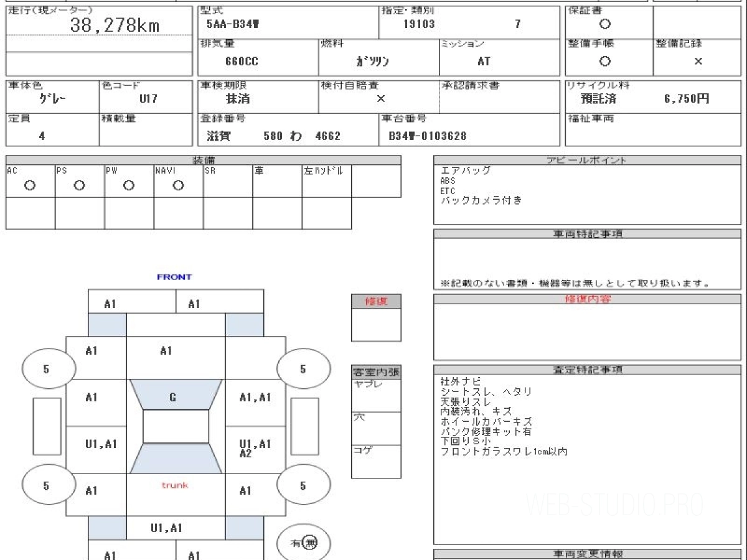Click the × mark under 検付自賠書

[380, 98]
